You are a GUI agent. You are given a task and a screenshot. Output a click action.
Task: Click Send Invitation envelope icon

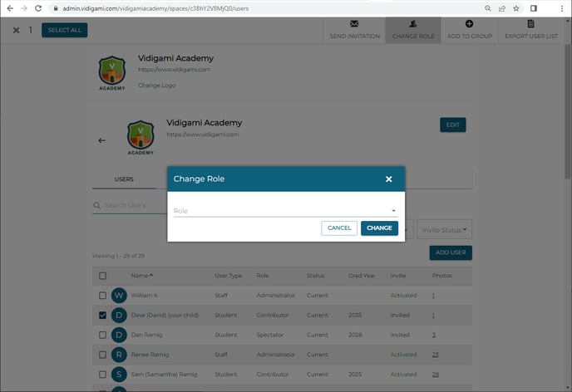[x=354, y=24]
